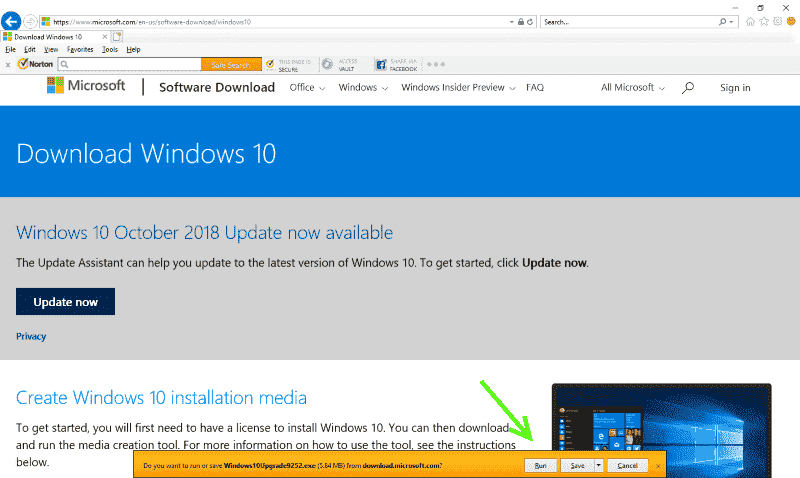The height and width of the screenshot is (478, 800).
Task: Close the download notification bar
Action: tap(658, 466)
